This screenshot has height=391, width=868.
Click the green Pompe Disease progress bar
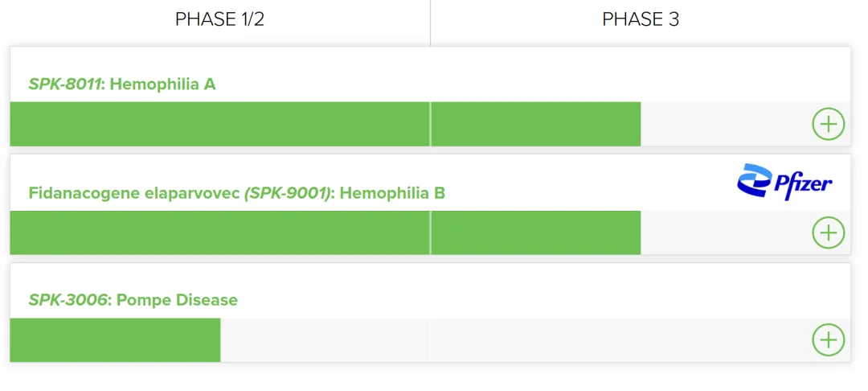(115, 340)
